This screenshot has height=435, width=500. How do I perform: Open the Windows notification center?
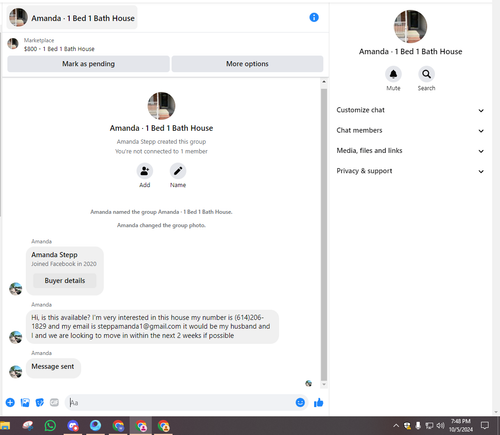tap(485, 425)
